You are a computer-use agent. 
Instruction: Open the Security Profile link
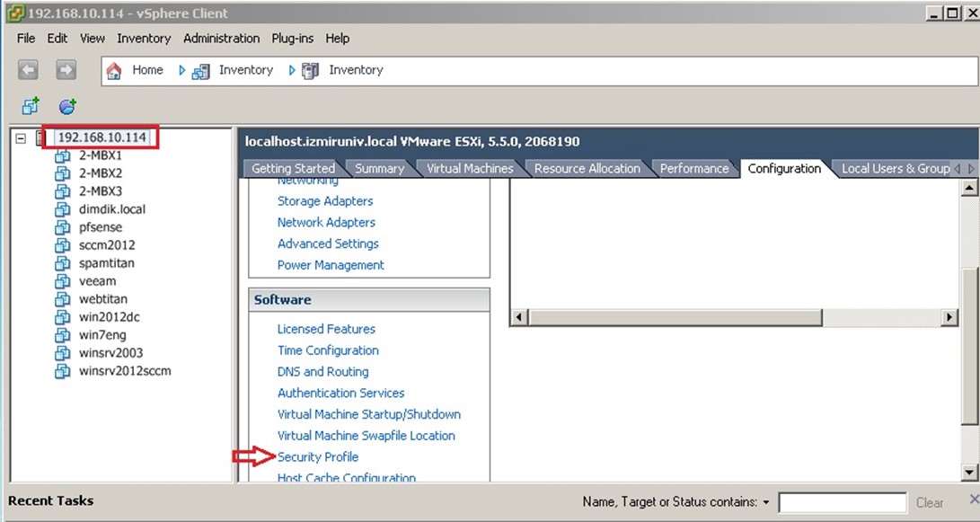click(x=318, y=457)
